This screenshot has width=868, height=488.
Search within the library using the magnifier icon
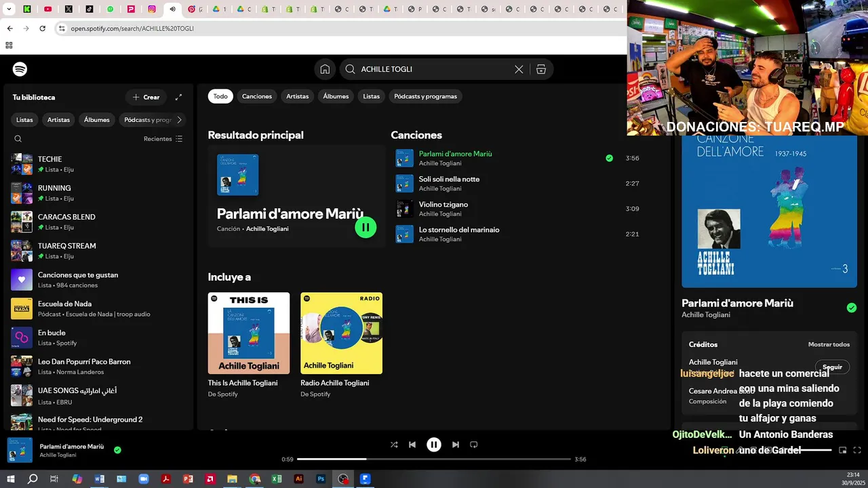click(x=18, y=139)
